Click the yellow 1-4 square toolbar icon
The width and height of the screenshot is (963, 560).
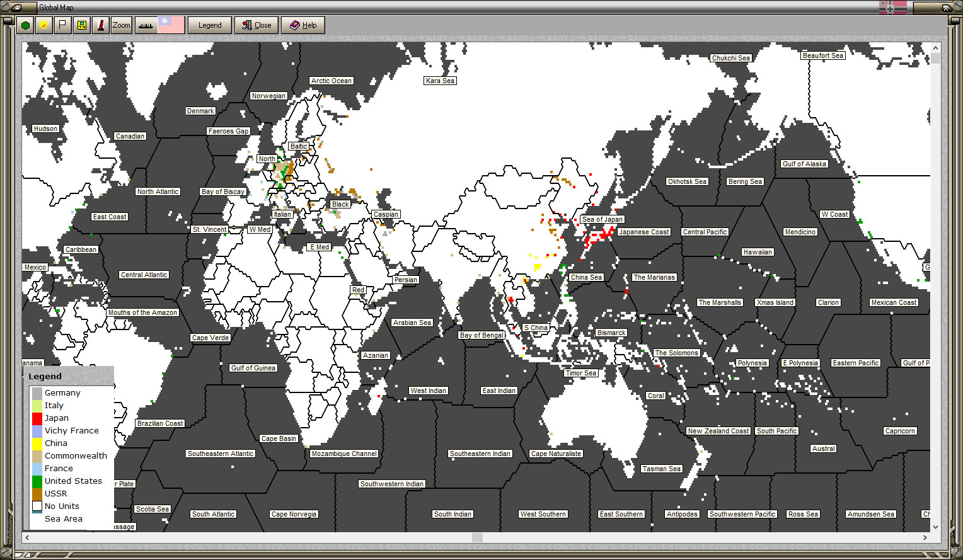coord(81,25)
